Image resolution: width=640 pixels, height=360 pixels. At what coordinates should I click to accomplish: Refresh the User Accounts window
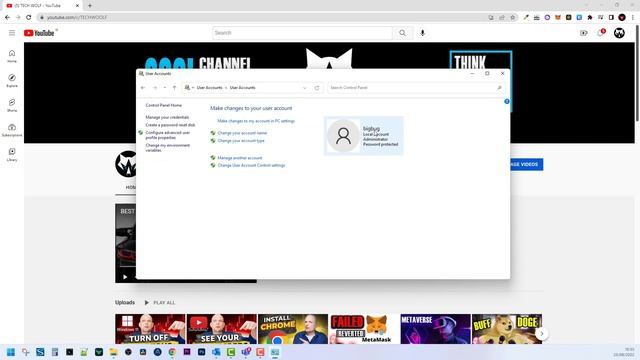pos(317,88)
